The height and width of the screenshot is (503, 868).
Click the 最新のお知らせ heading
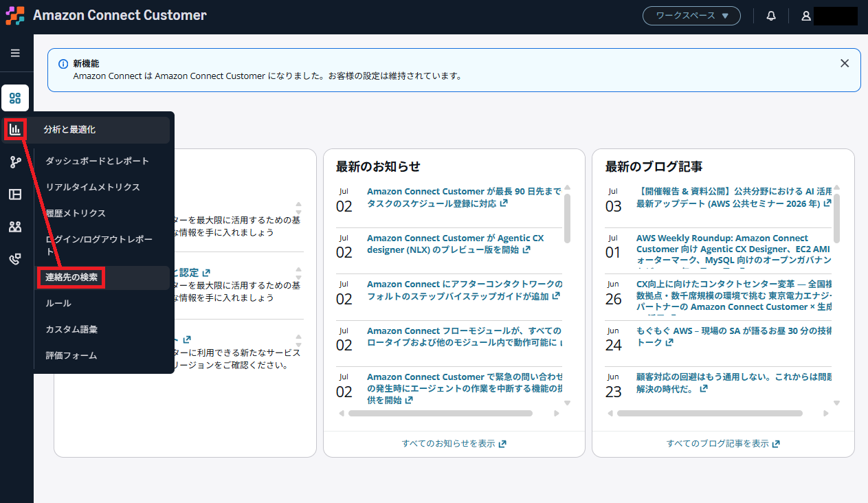click(x=378, y=166)
